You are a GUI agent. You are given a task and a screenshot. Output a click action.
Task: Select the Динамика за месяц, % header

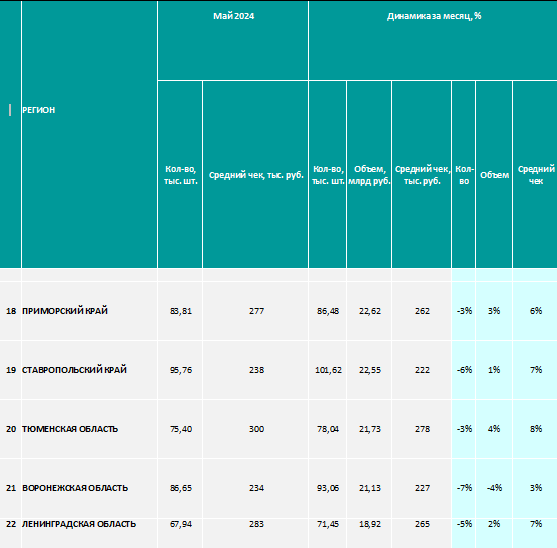click(433, 40)
